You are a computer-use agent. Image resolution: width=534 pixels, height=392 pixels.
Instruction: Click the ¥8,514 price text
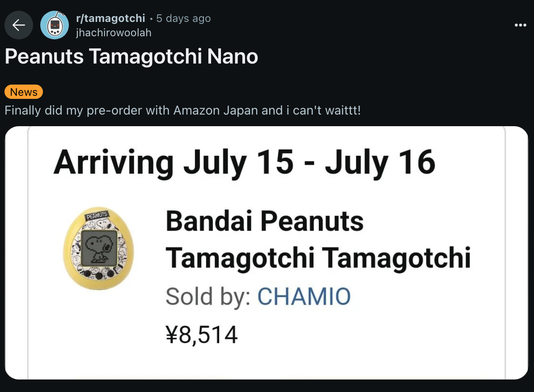pos(202,335)
